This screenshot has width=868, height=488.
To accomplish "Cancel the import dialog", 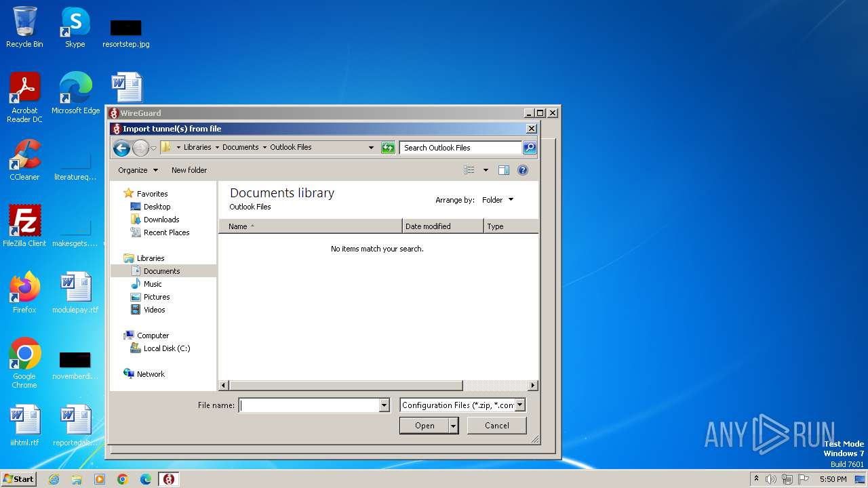I will click(x=497, y=426).
